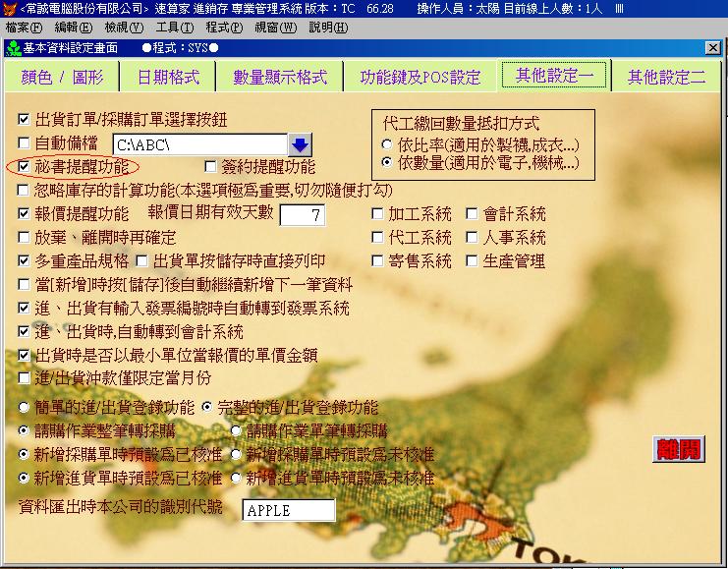Enable the 自動備檔 checkbox

25,144
